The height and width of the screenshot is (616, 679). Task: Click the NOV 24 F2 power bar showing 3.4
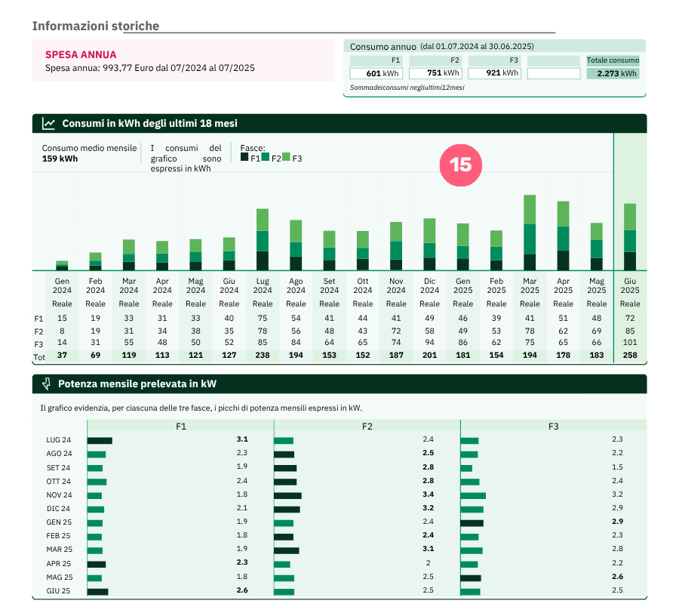point(287,495)
